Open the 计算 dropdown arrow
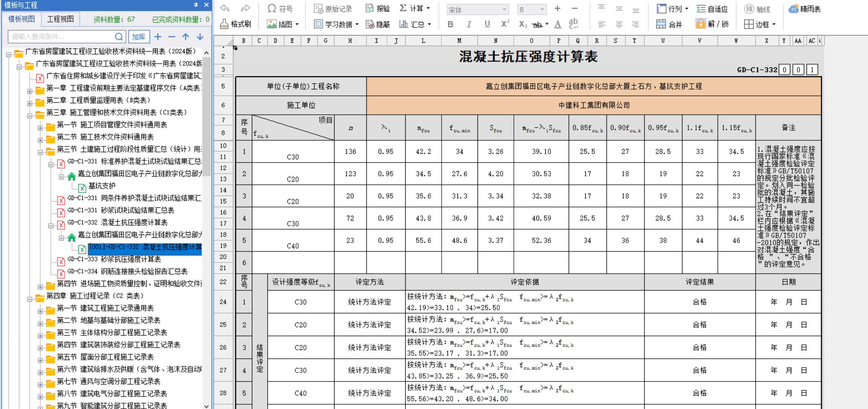 click(428, 8)
